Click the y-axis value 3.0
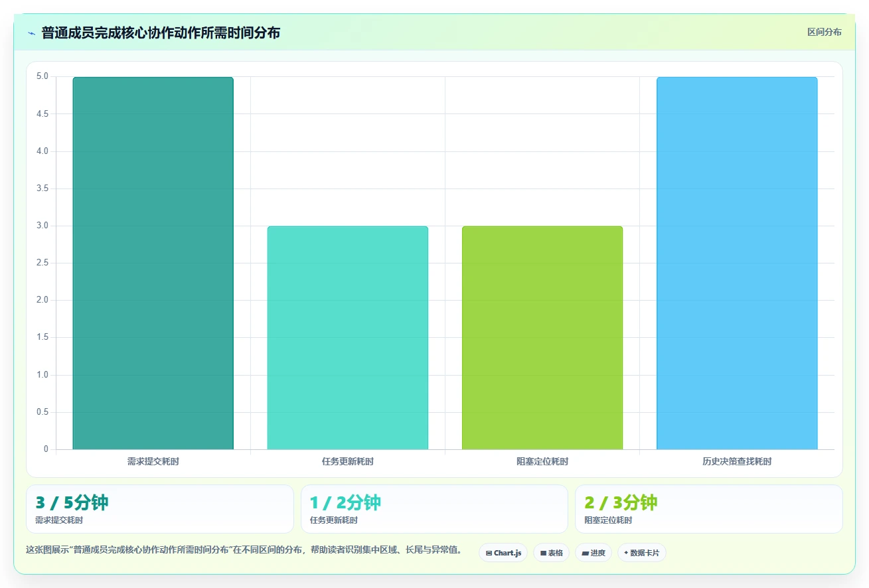The width and height of the screenshot is (869, 588). (x=42, y=226)
